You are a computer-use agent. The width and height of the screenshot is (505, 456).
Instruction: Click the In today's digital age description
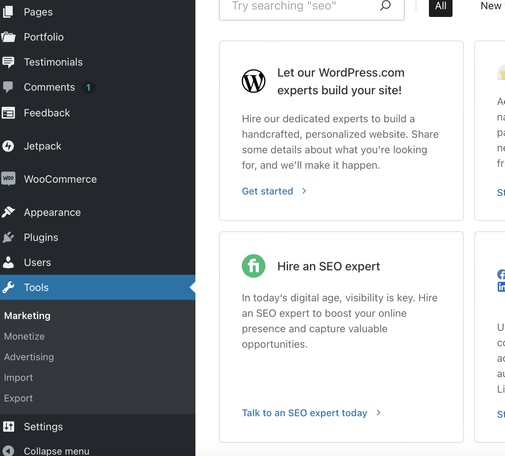(x=340, y=321)
